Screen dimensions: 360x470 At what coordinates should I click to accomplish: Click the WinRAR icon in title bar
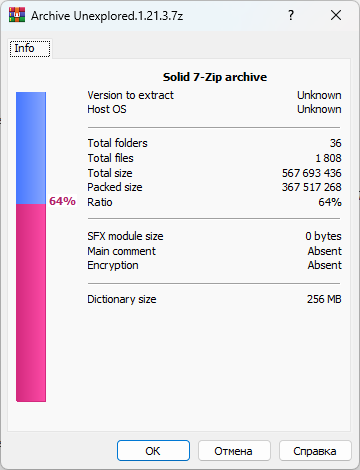point(17,15)
